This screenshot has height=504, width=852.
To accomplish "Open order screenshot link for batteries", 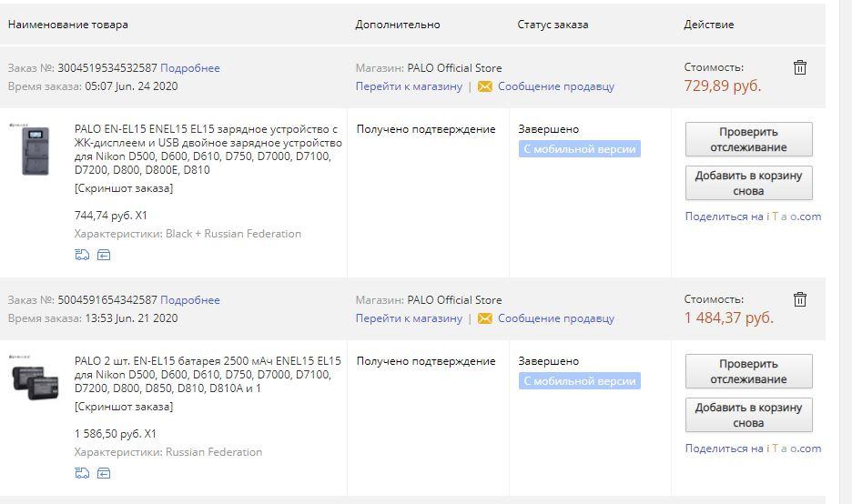I will [124, 407].
